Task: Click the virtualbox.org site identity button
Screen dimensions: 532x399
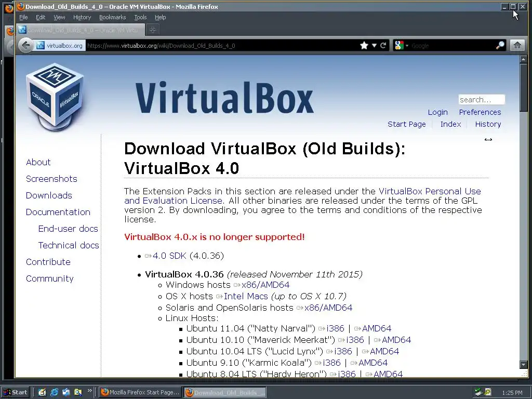Action: pos(60,46)
